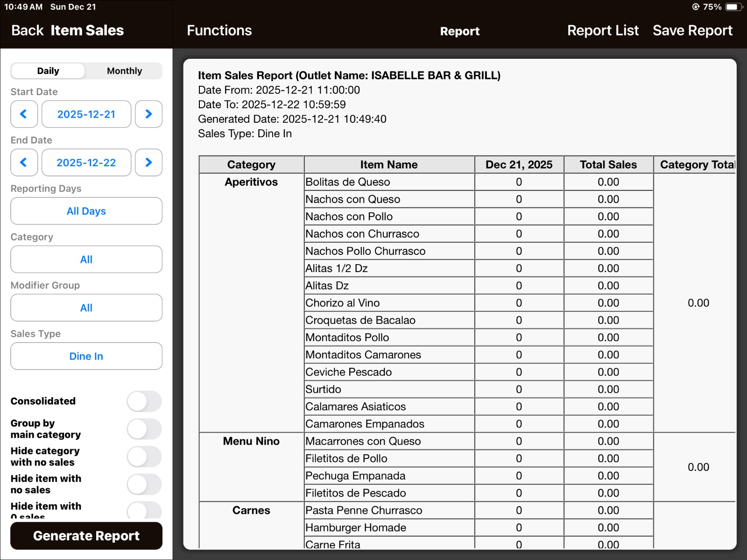Open the Modifier Group filter dropdown

pyautogui.click(x=86, y=308)
